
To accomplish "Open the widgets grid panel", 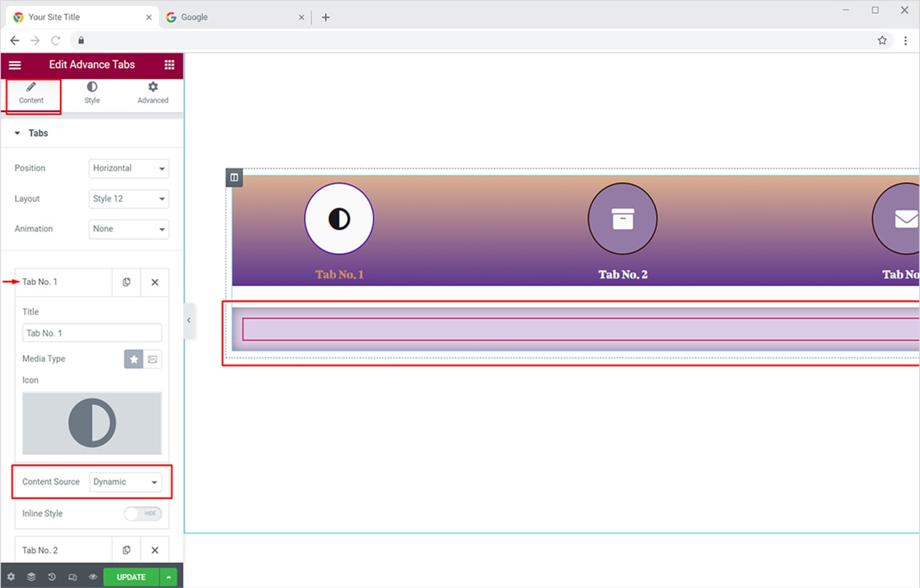I will point(169,64).
